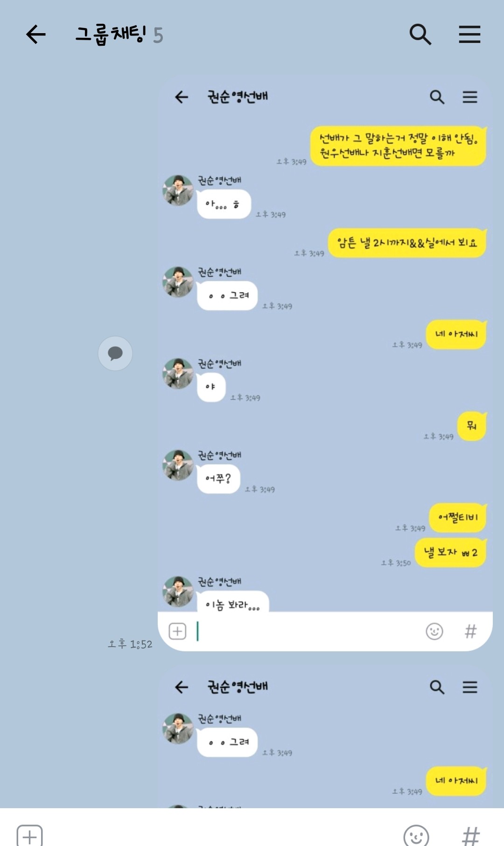Tap the back arrow beside 그룹채팅
This screenshot has height=846, width=504.
(x=36, y=35)
